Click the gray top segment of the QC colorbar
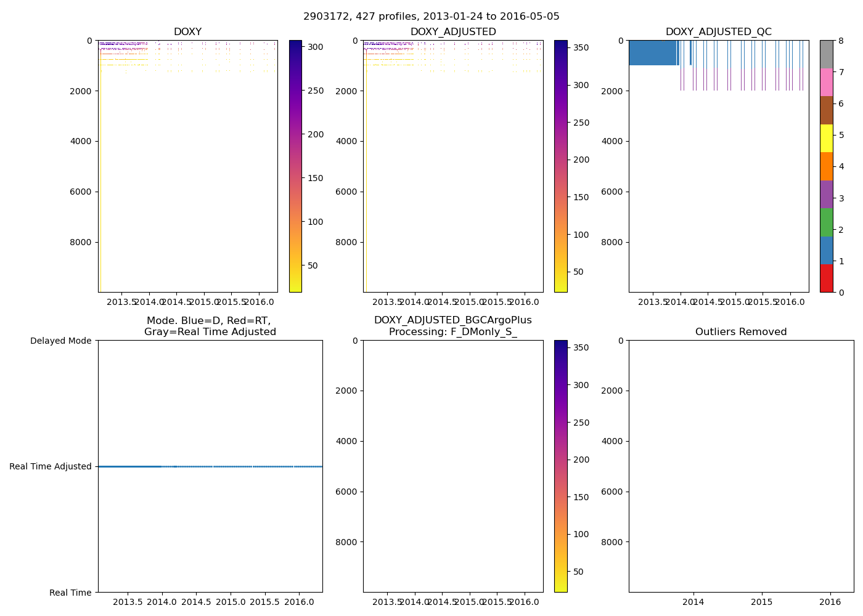This screenshot has width=863, height=616. tap(827, 54)
